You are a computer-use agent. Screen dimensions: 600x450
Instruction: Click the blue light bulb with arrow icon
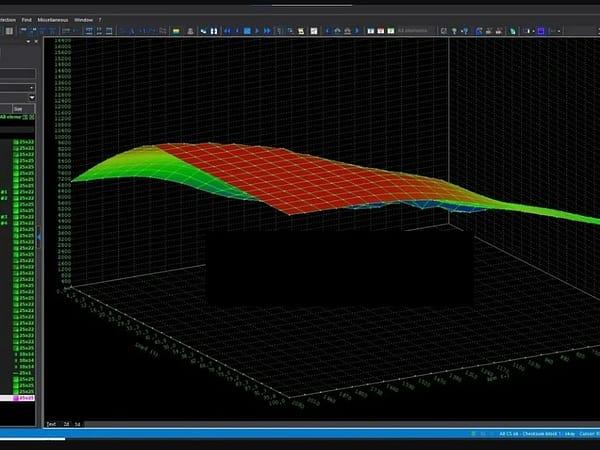(x=465, y=31)
